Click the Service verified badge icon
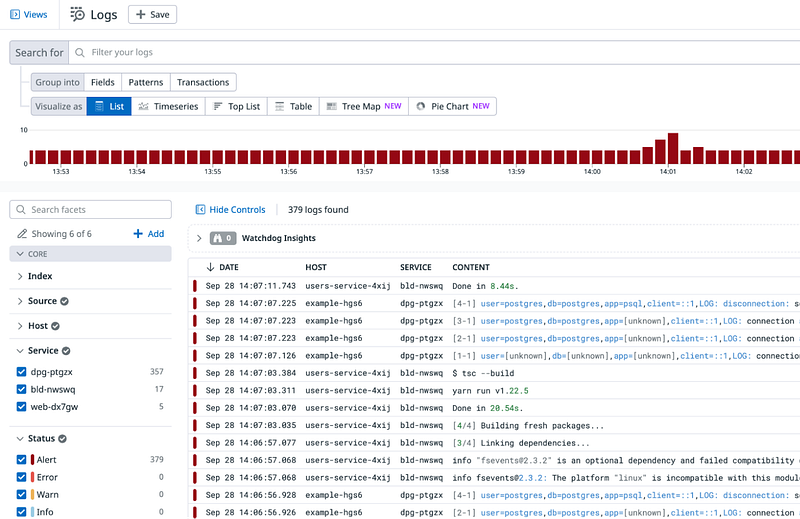800x519 pixels. [66, 351]
